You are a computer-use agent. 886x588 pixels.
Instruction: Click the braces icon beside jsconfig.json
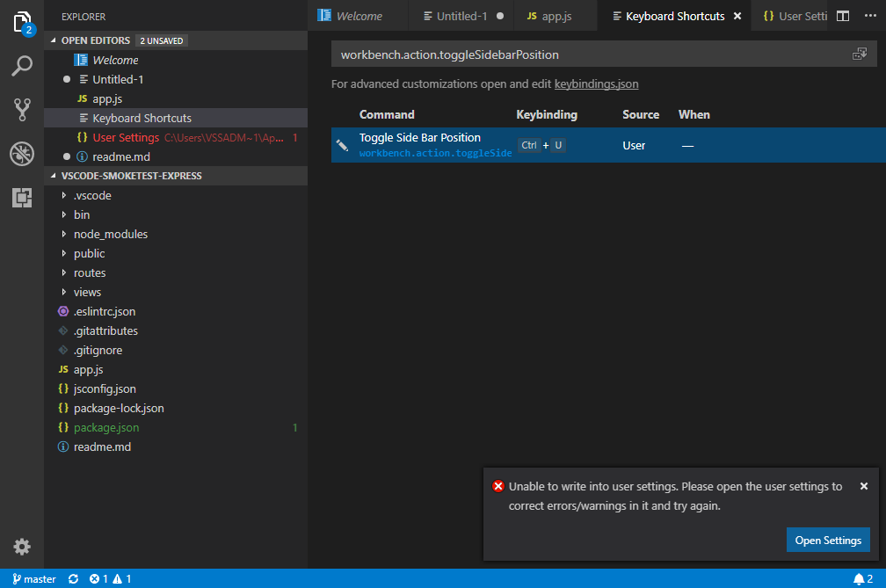(x=63, y=388)
